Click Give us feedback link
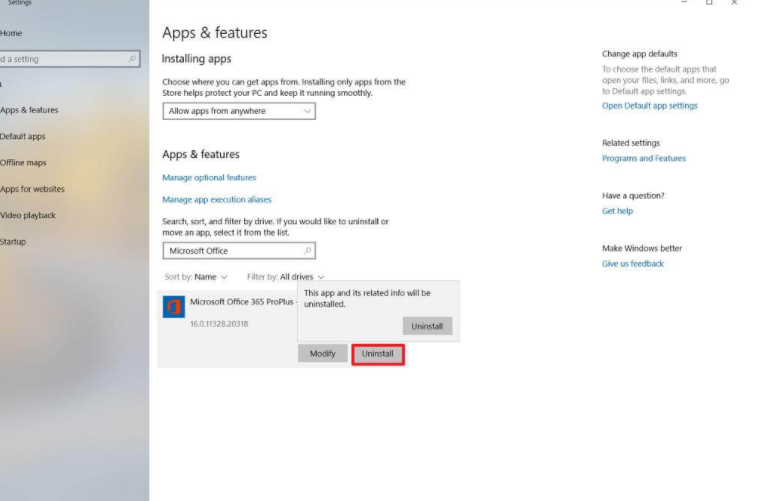Image resolution: width=774 pixels, height=501 pixels. [x=633, y=264]
